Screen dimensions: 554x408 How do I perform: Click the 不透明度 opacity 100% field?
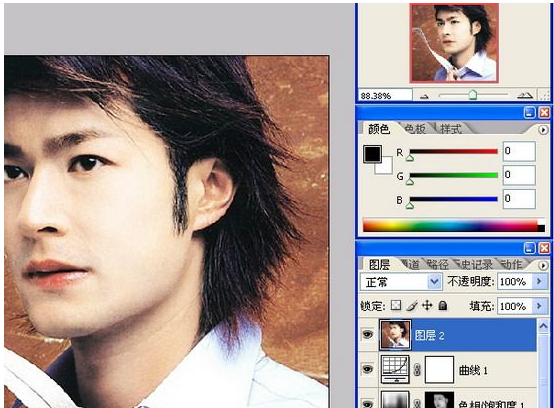pyautogui.click(x=514, y=282)
